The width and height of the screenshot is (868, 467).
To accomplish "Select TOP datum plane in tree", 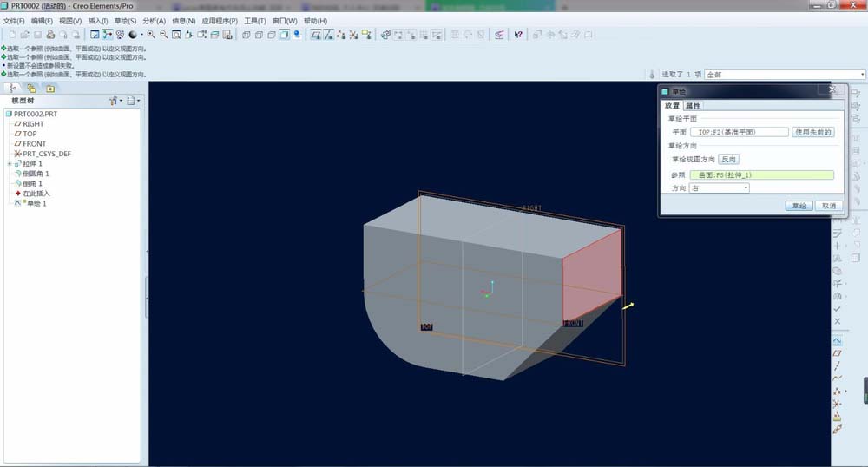I will 30,134.
